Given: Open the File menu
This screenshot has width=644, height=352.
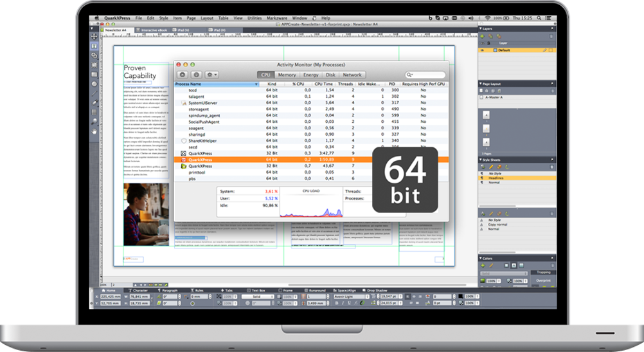Looking at the screenshot, I should [138, 18].
